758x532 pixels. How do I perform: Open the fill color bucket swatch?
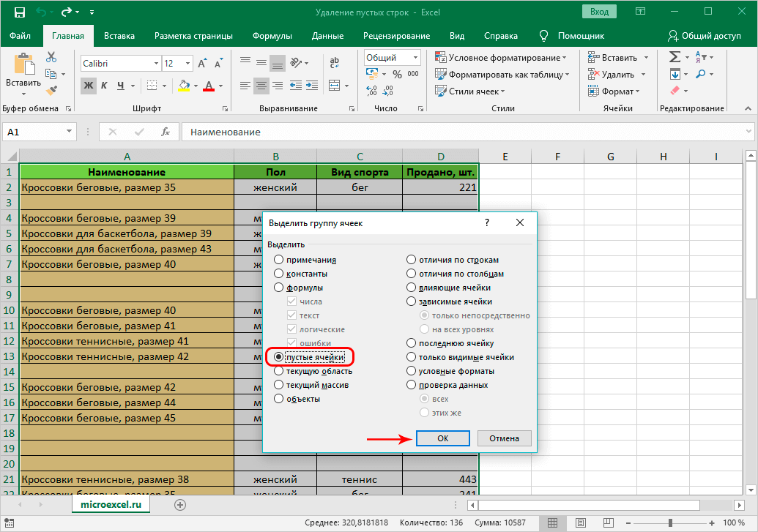pos(184,86)
